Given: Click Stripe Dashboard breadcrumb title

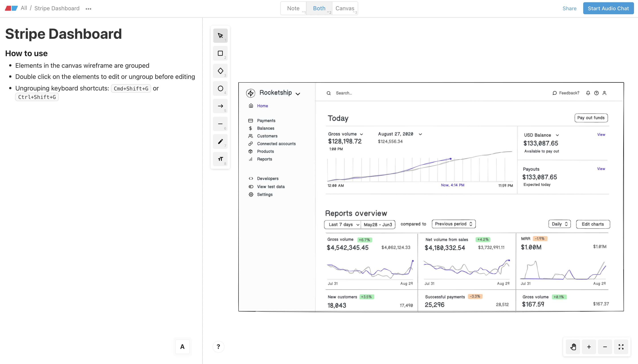Looking at the screenshot, I should [x=57, y=8].
